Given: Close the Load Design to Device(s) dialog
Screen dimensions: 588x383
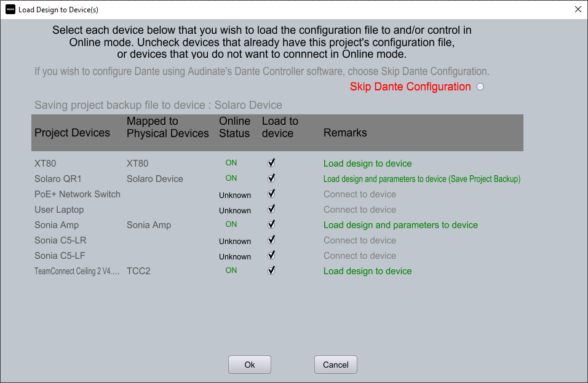Looking at the screenshot, I should click(578, 9).
